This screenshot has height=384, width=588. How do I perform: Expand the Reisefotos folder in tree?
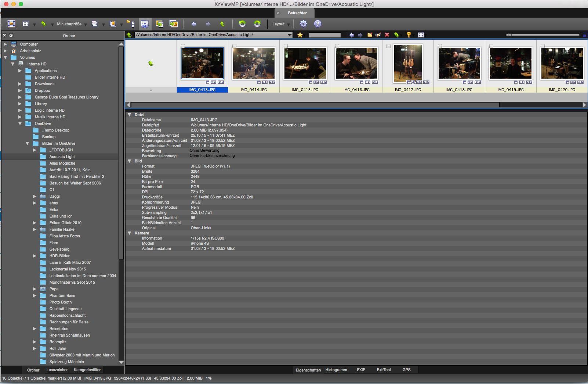coord(35,329)
